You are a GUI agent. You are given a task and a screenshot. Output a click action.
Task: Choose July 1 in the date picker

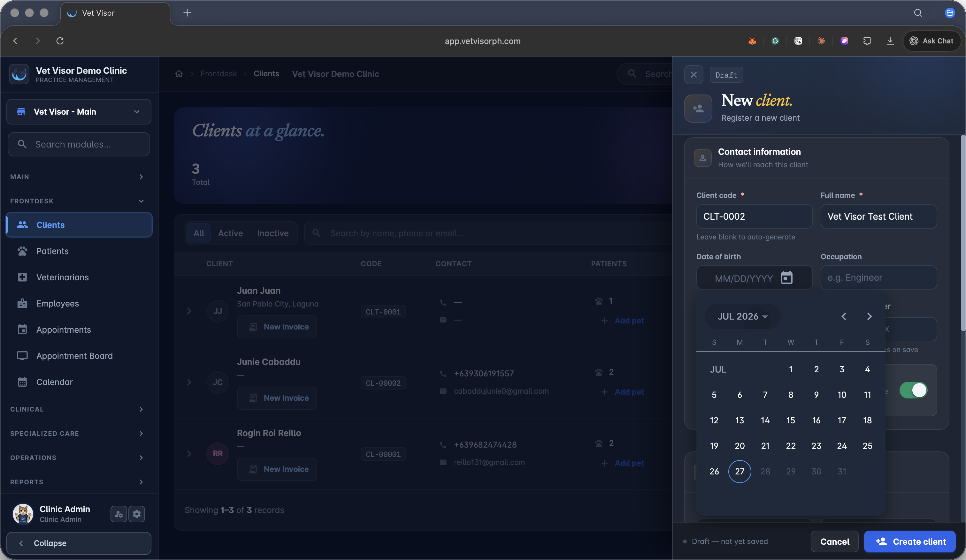click(x=790, y=369)
